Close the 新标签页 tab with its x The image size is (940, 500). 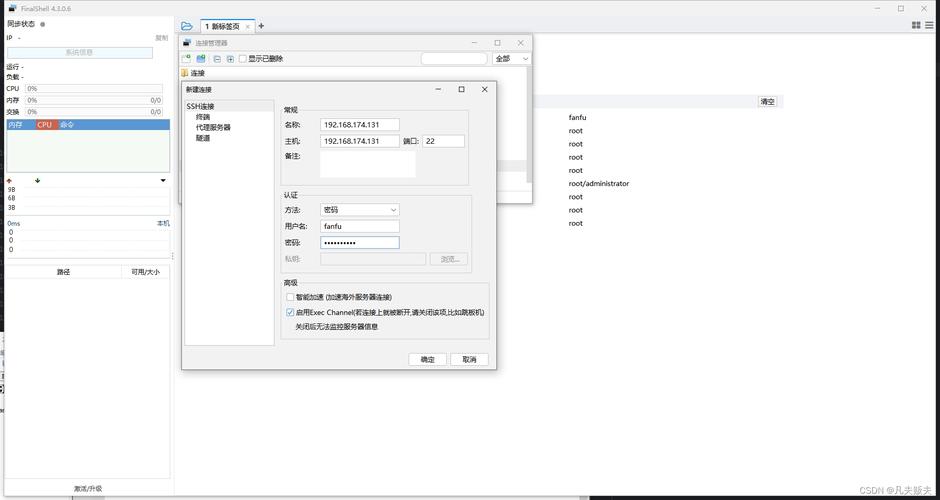(x=248, y=26)
